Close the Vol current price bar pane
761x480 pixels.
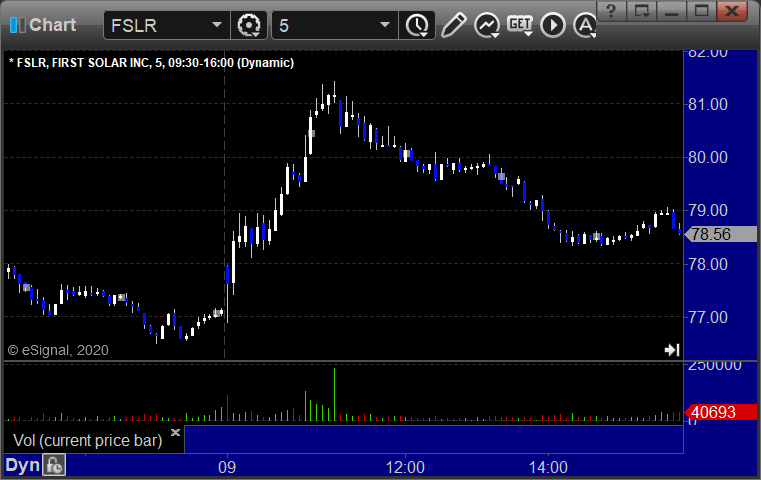point(175,432)
